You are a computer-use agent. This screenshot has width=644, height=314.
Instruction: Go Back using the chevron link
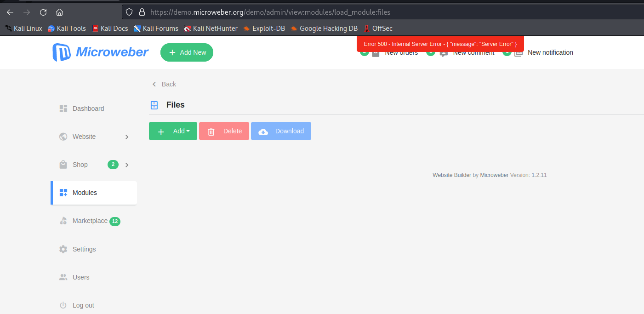pos(164,84)
